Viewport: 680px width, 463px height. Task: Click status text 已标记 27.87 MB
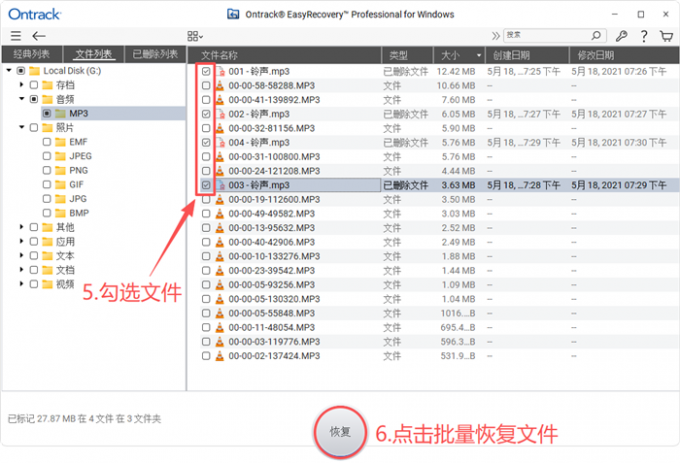coord(42,419)
